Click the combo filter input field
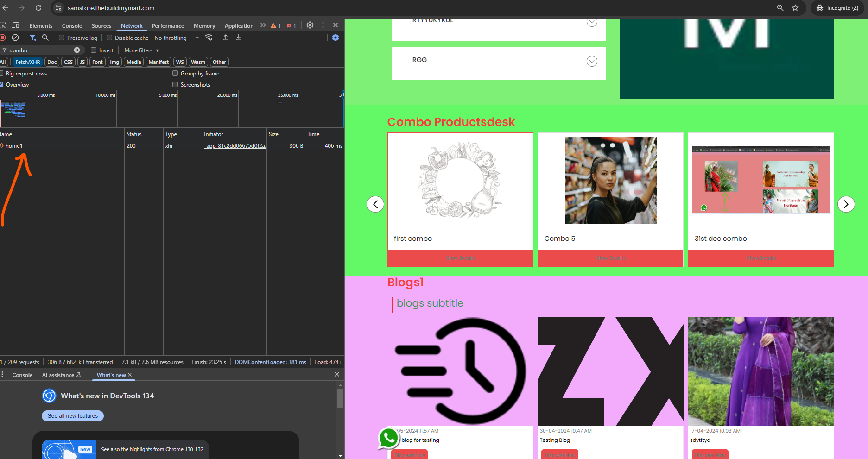Image resolution: width=868 pixels, height=459 pixels. 41,50
